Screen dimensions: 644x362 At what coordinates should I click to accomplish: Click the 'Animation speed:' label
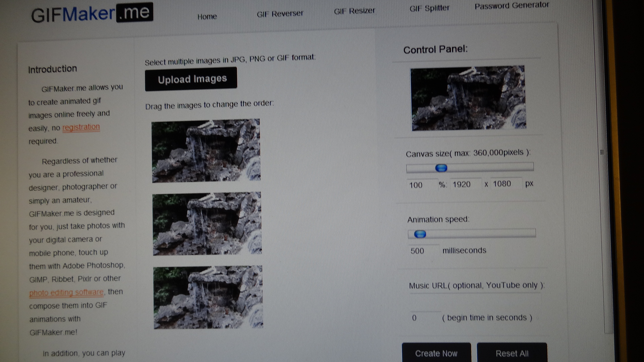[x=438, y=219]
